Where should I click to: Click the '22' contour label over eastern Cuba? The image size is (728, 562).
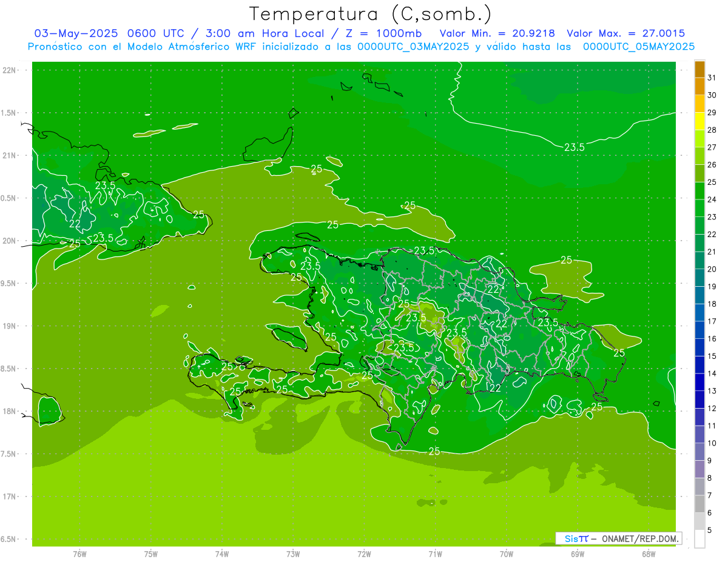click(75, 224)
